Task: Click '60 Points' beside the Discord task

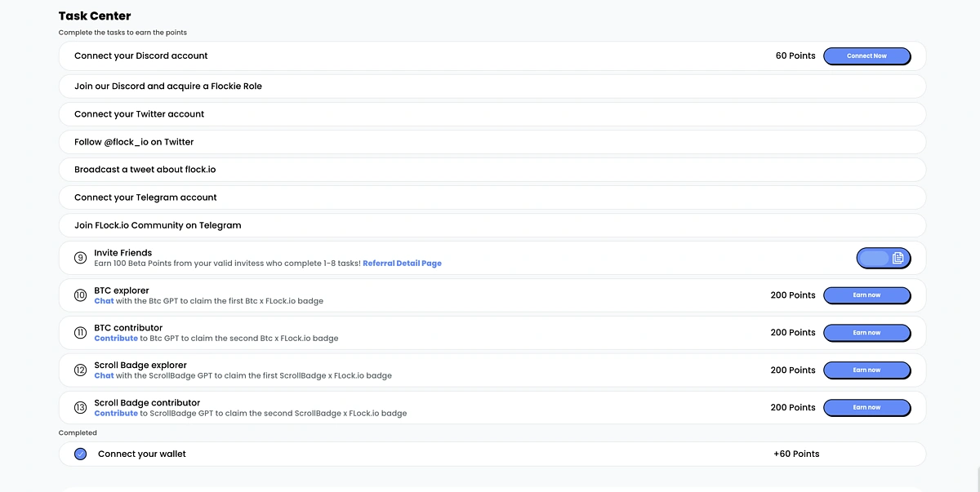Action: (795, 55)
